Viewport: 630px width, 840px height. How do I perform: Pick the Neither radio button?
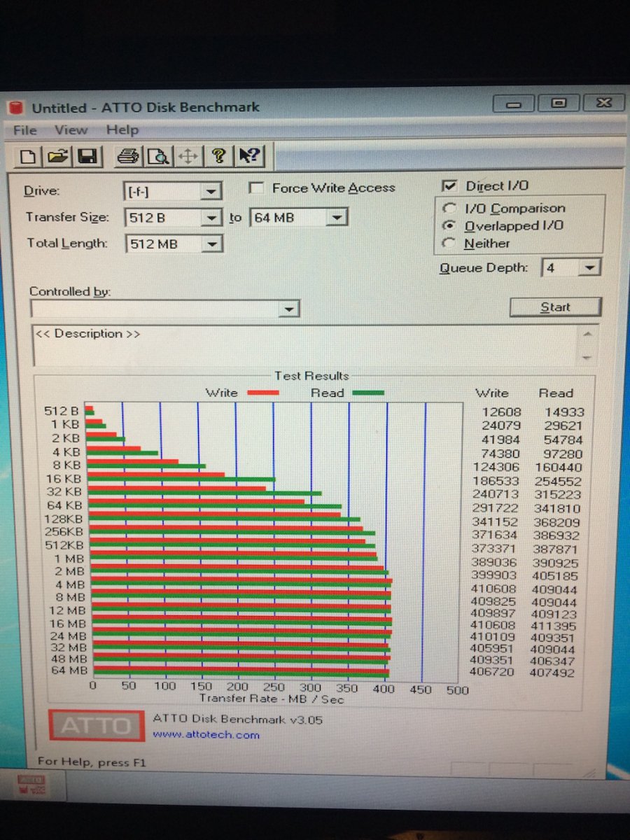(x=451, y=244)
